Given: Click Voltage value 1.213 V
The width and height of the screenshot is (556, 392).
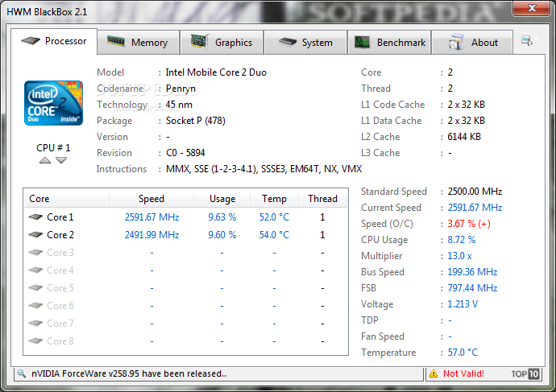Looking at the screenshot, I should (x=463, y=304).
